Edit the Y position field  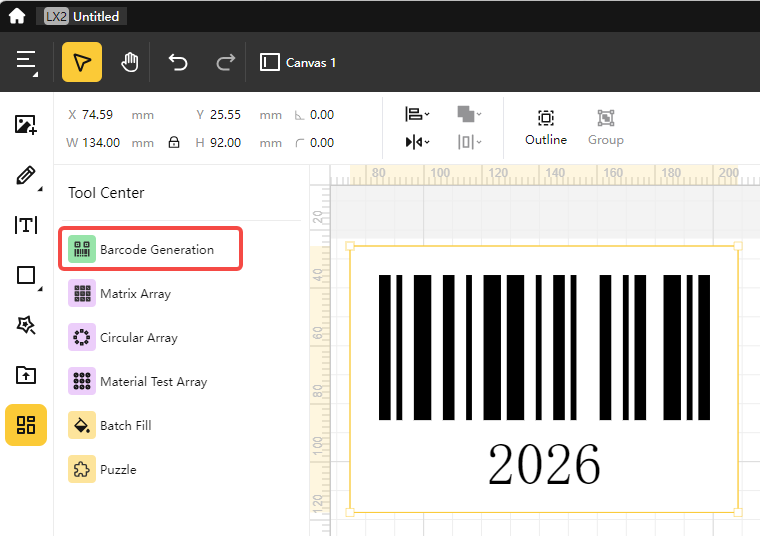coord(225,115)
